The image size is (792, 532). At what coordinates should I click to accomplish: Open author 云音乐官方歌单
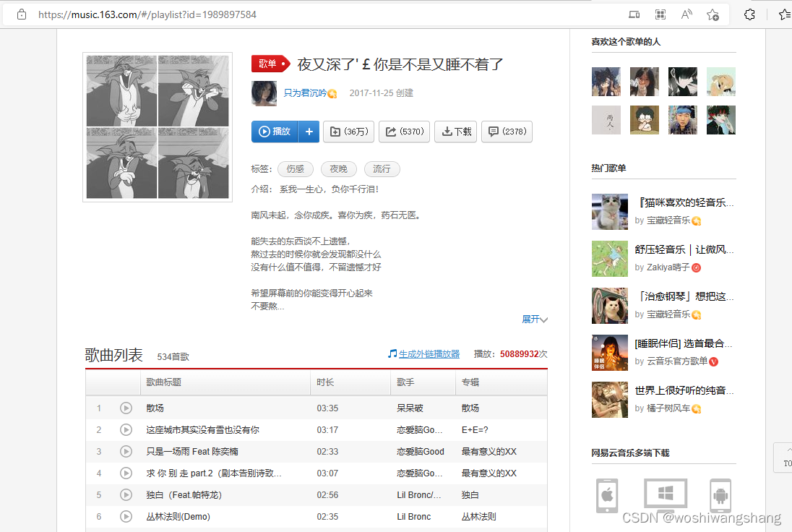677,361
